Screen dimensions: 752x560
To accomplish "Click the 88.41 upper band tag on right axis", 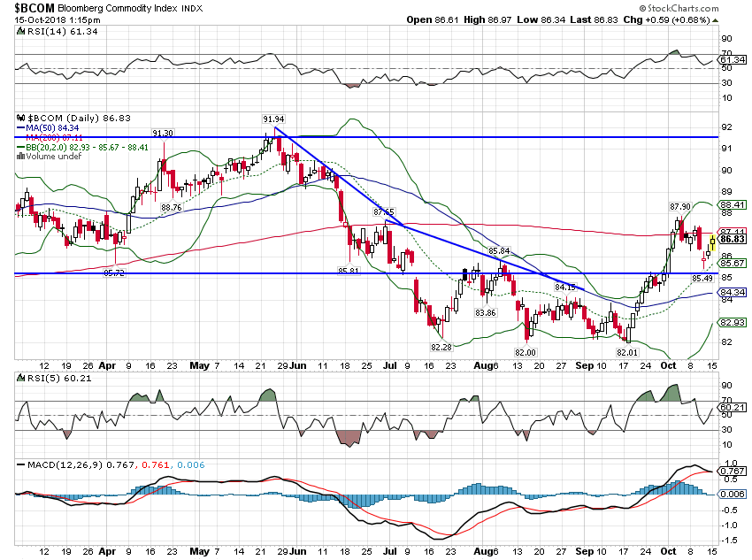I will [733, 204].
